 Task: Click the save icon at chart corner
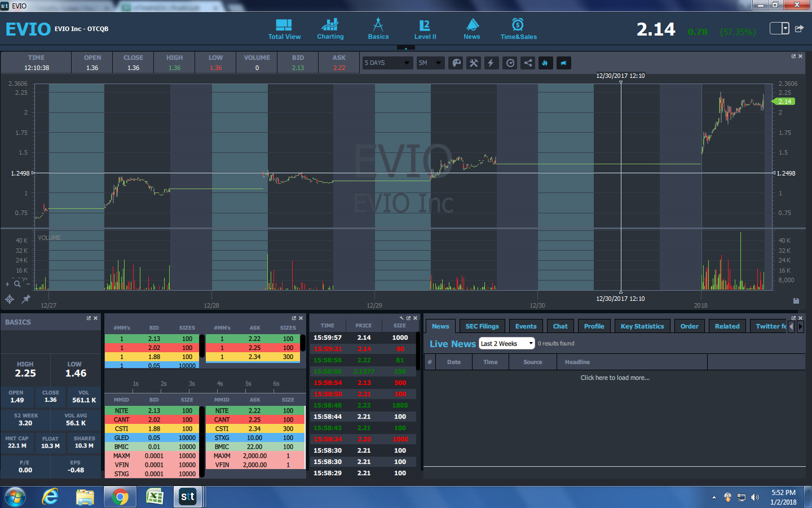click(796, 301)
